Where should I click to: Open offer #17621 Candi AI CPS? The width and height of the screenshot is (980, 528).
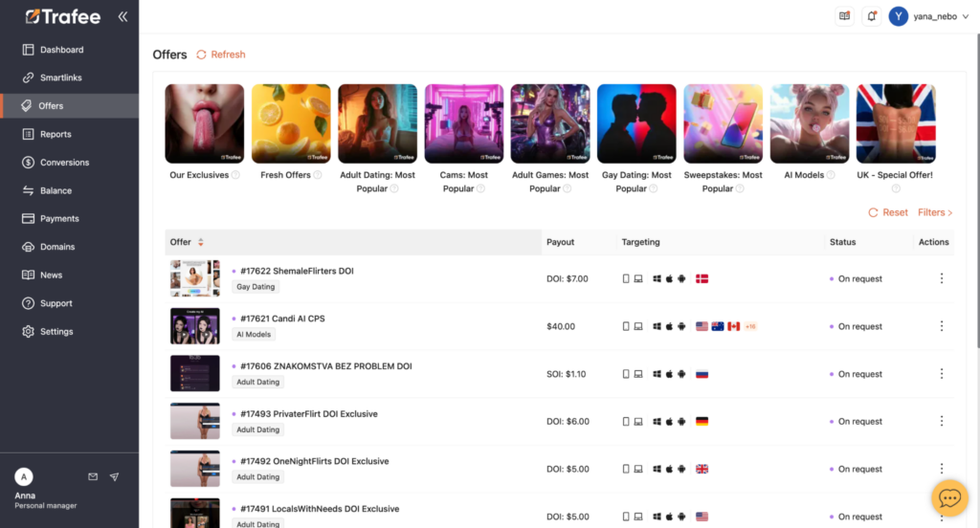click(282, 319)
